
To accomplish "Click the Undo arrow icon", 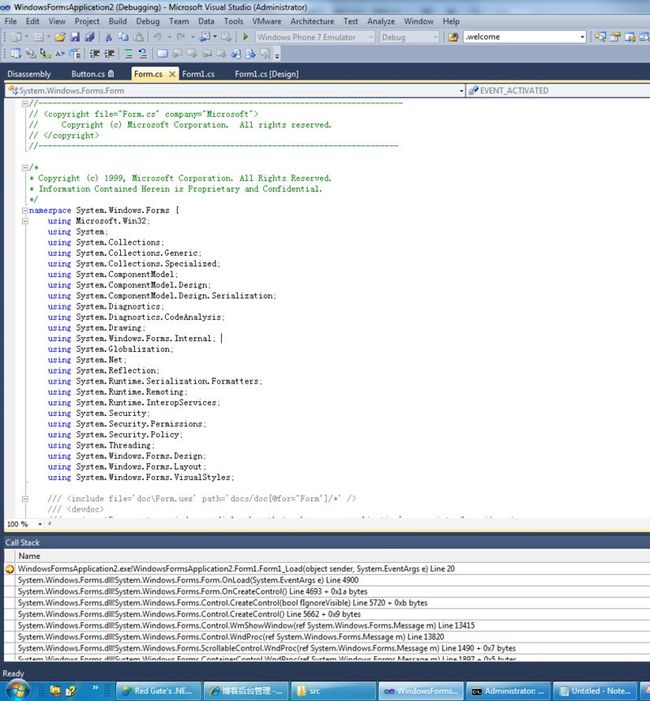I will pyautogui.click(x=157, y=37).
